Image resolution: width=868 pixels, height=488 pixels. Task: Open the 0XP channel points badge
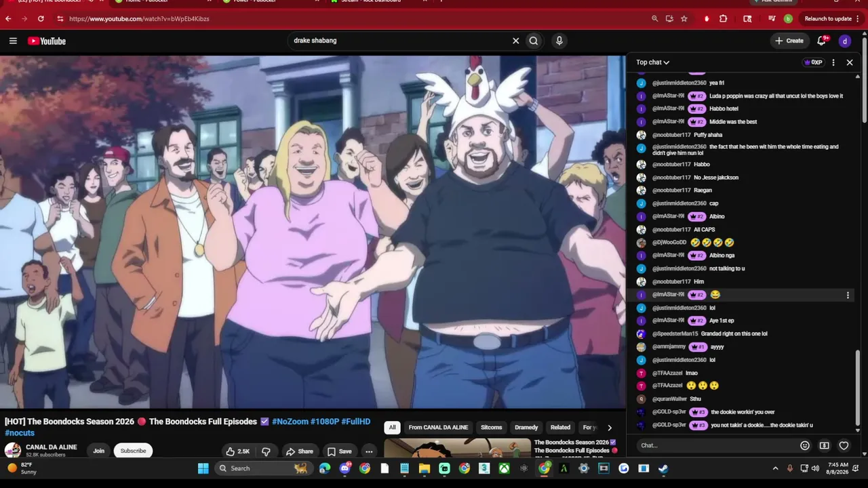(812, 62)
